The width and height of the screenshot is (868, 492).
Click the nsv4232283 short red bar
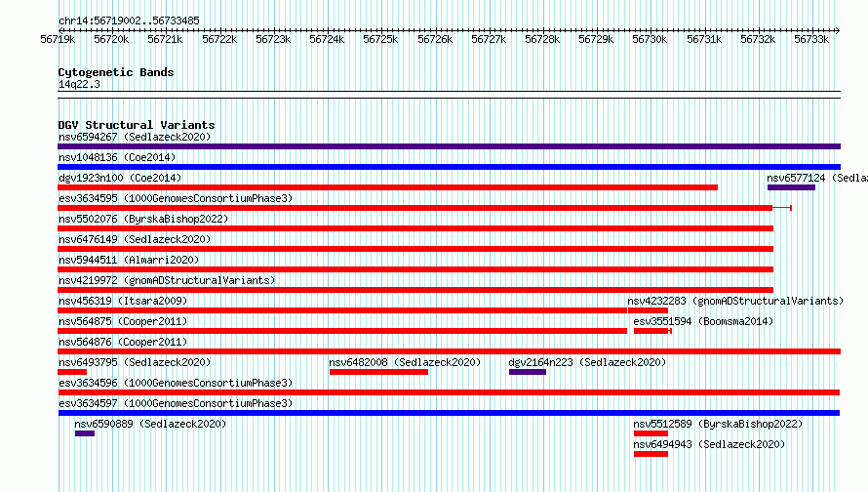pyautogui.click(x=648, y=310)
